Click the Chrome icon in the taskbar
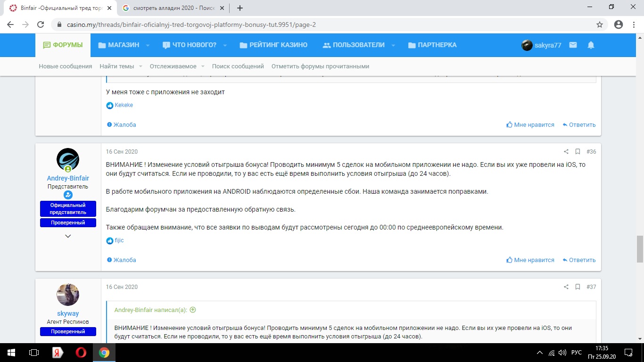The image size is (644, 362). tap(104, 353)
